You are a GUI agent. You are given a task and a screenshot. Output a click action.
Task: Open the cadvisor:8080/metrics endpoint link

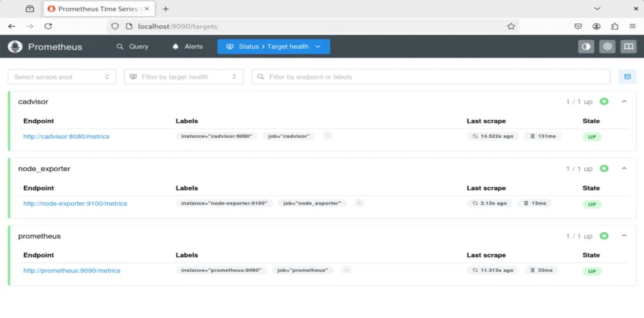pos(67,137)
